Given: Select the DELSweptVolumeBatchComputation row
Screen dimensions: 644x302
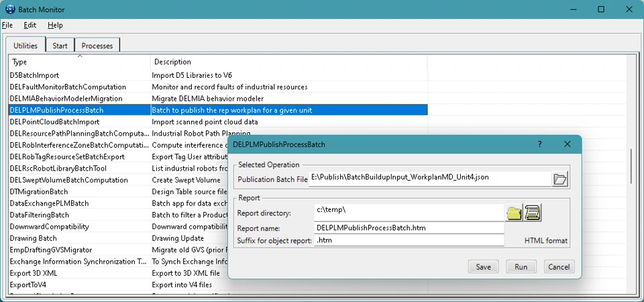Looking at the screenshot, I should [80, 180].
